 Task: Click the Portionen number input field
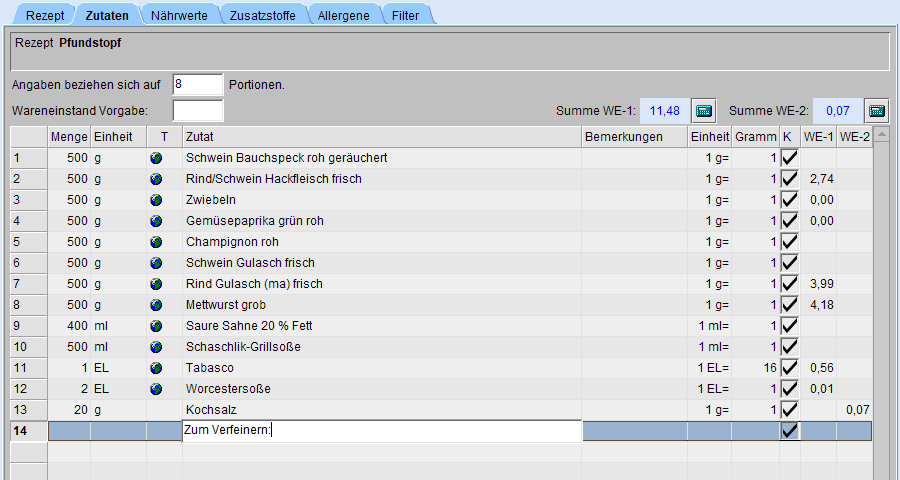pyautogui.click(x=197, y=85)
